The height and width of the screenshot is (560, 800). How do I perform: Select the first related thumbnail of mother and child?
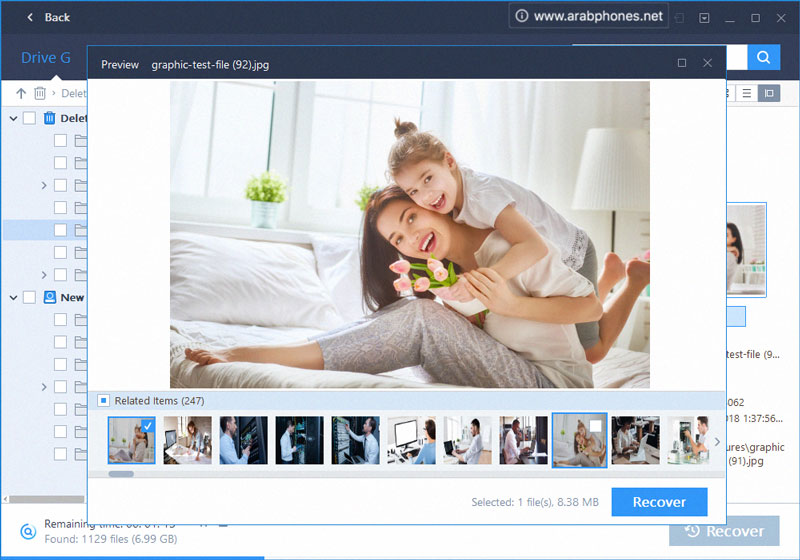[x=131, y=440]
